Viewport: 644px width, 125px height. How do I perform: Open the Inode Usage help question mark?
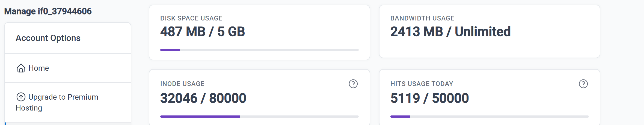pos(353,84)
